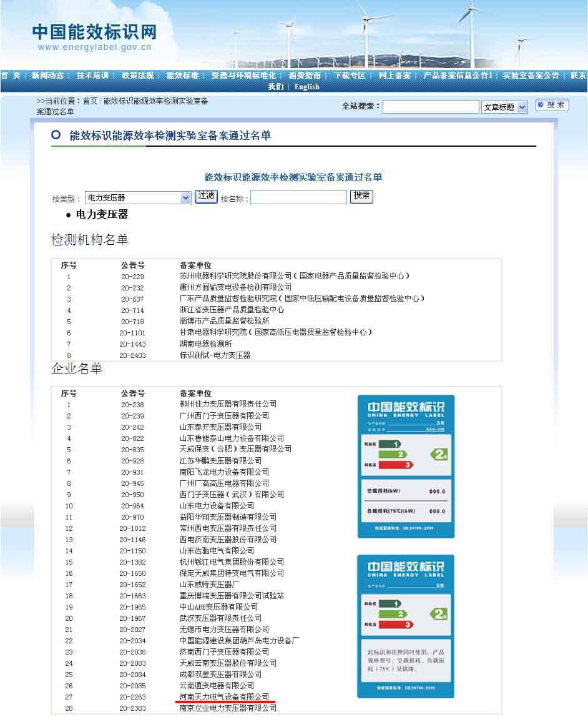Viewport: 588px width, 717px height.
Task: Focus the 全站搜索 text field
Action: (431, 107)
